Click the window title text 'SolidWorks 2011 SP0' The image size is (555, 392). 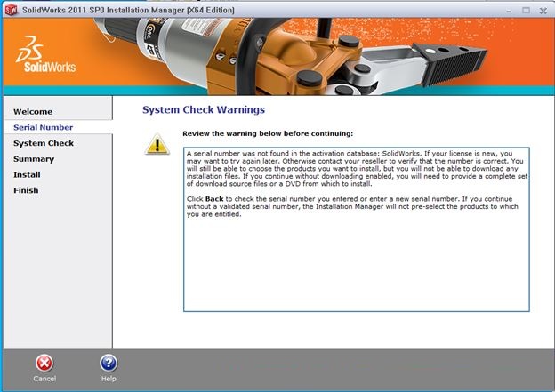(x=63, y=10)
